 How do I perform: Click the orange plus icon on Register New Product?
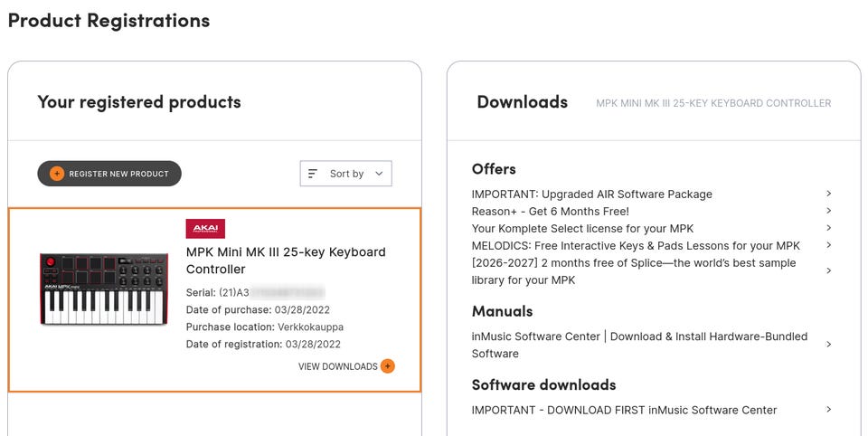(56, 174)
